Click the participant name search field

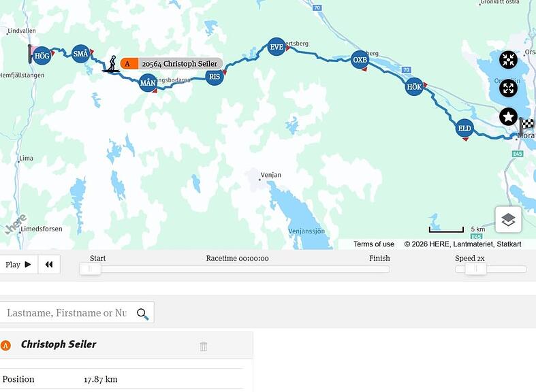pyautogui.click(x=67, y=312)
